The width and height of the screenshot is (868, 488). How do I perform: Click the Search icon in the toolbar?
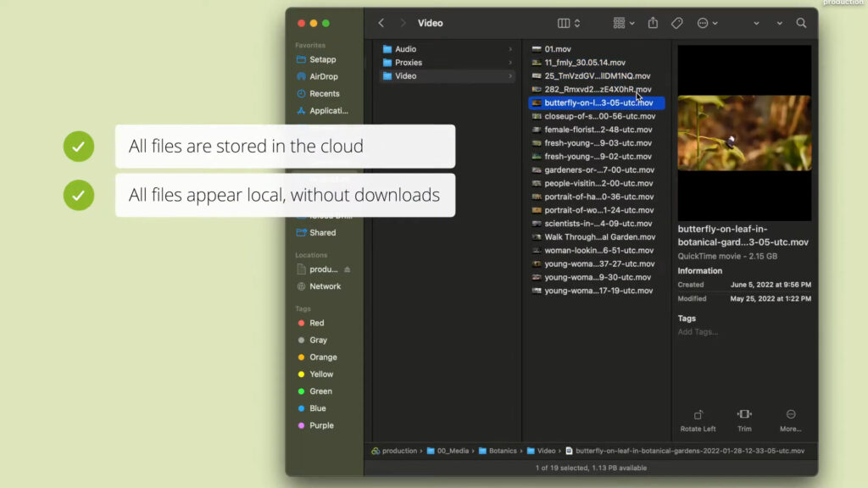tap(801, 23)
